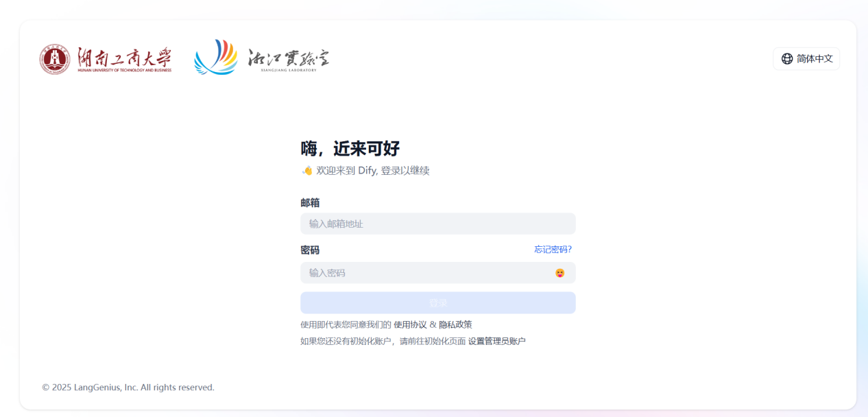
Task: Open the 忘记密码? forgot password link
Action: point(553,250)
